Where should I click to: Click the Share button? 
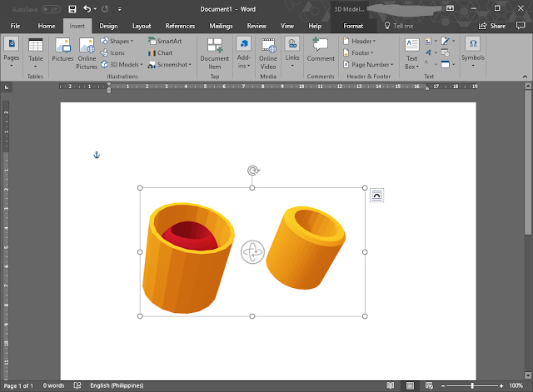point(493,26)
